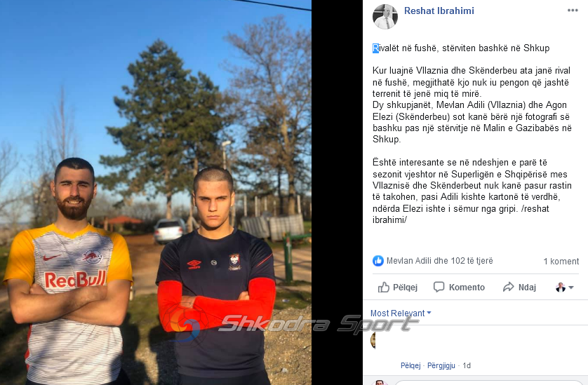Click the photo of the two players

[156, 193]
